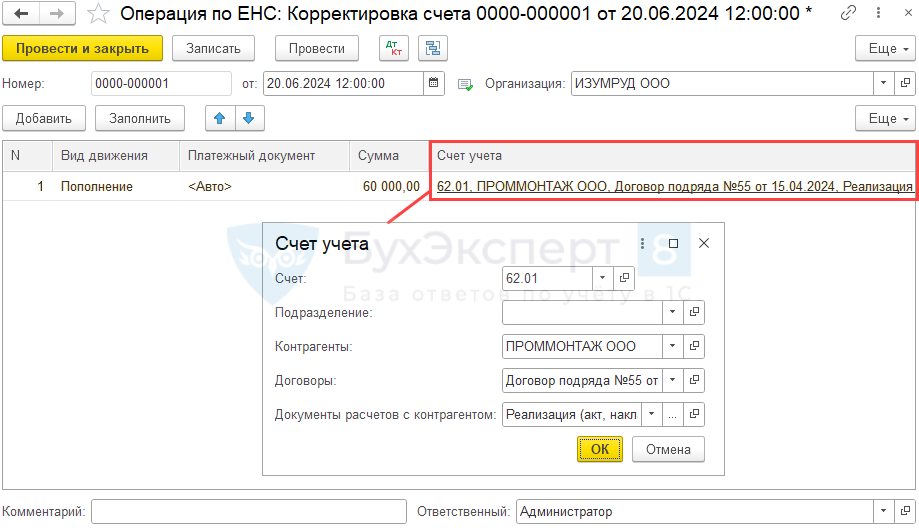The width and height of the screenshot is (919, 528).
Task: Open the three-dot menu in the title bar
Action: tap(878, 13)
